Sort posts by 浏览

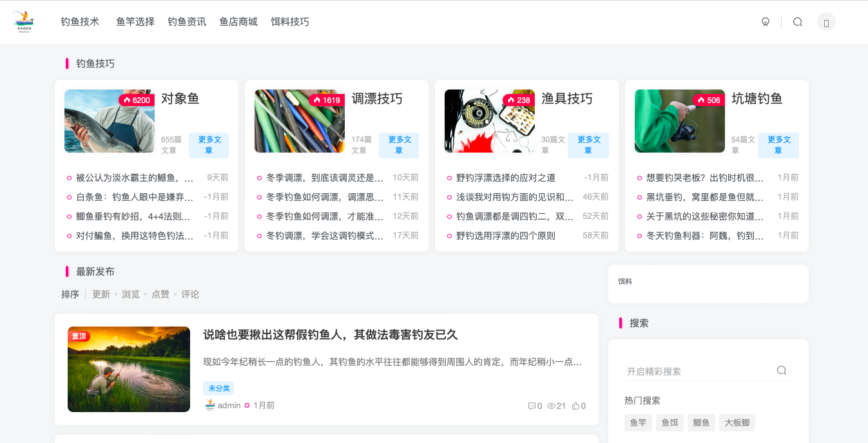pos(131,294)
